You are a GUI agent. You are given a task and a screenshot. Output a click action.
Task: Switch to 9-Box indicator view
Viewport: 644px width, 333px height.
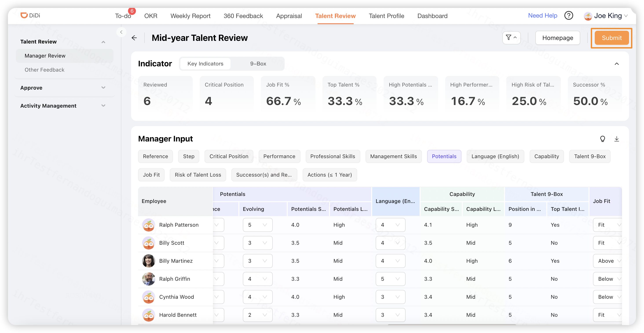pos(258,64)
